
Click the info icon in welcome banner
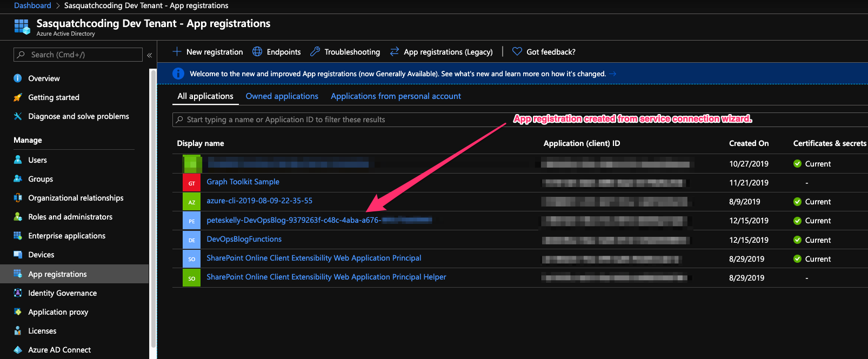pos(178,74)
